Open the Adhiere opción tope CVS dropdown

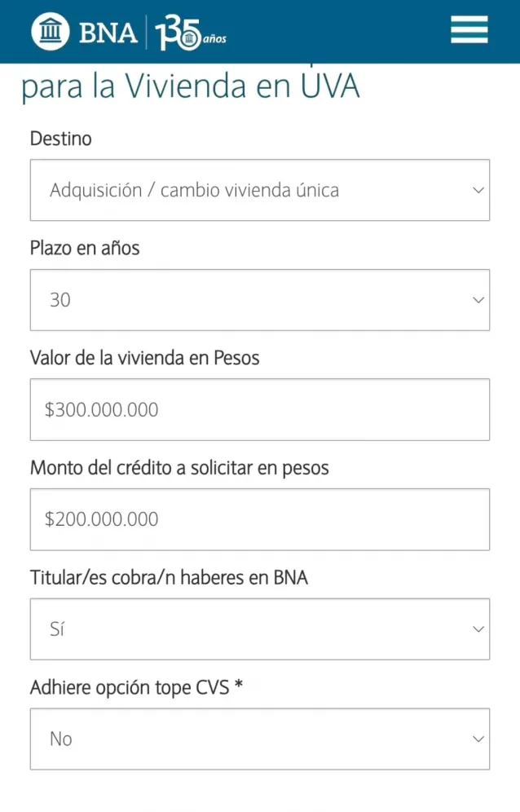pyautogui.click(x=260, y=739)
